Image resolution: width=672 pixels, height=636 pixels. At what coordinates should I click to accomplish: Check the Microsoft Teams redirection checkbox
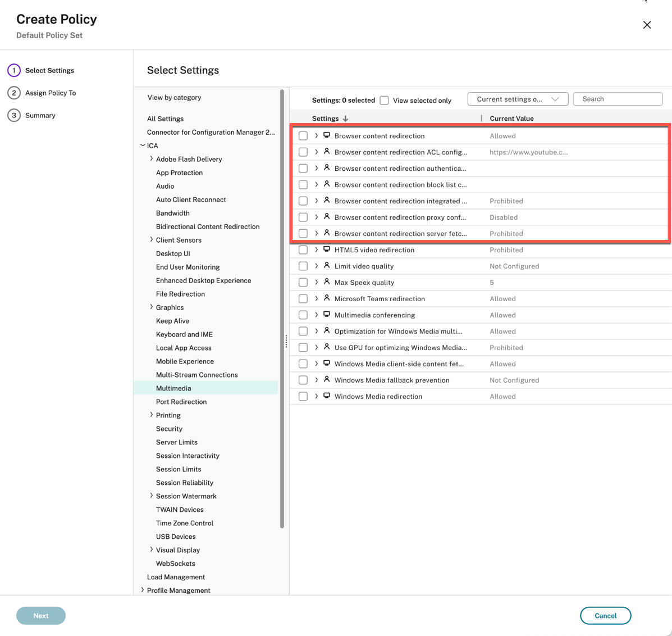(x=303, y=299)
